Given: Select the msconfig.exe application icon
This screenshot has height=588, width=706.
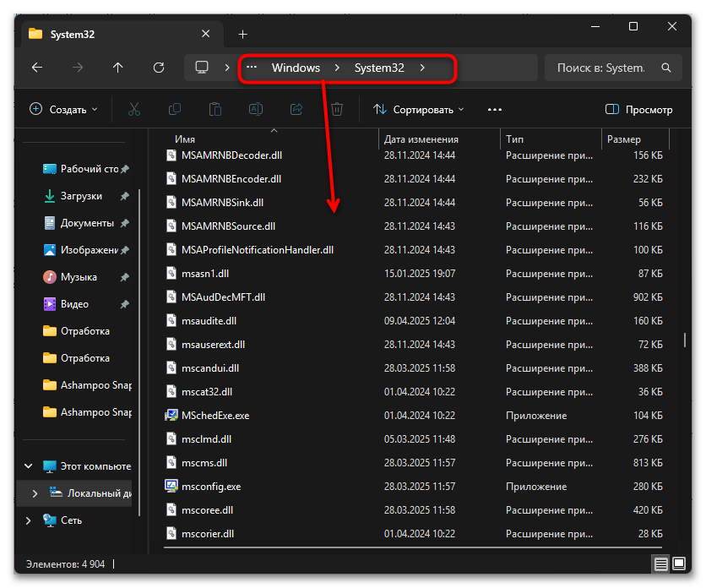Looking at the screenshot, I should [171, 487].
